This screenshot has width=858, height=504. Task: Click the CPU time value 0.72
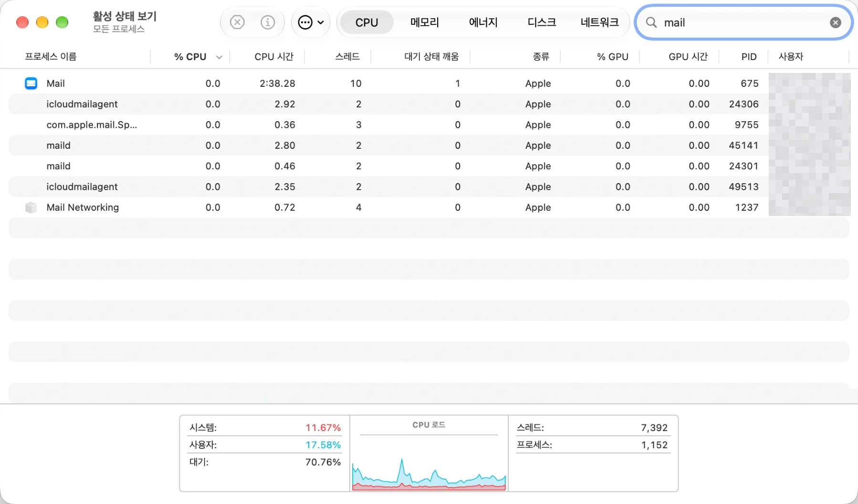(x=285, y=207)
